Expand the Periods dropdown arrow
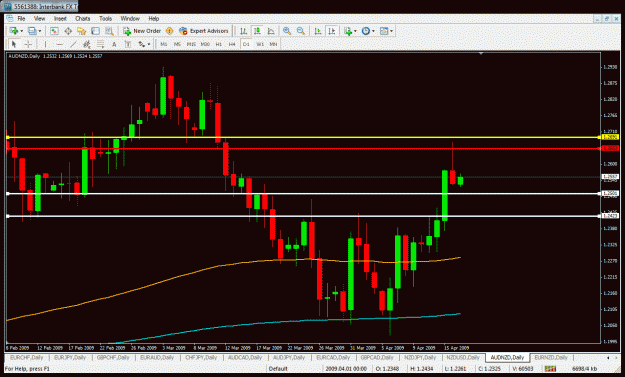This screenshot has height=377, width=625. tap(373, 31)
